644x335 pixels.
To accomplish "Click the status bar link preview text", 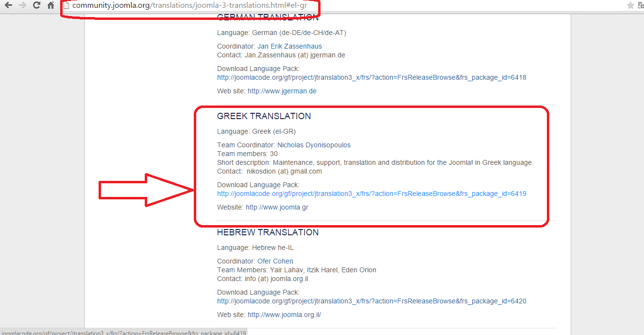I will point(124,332).
